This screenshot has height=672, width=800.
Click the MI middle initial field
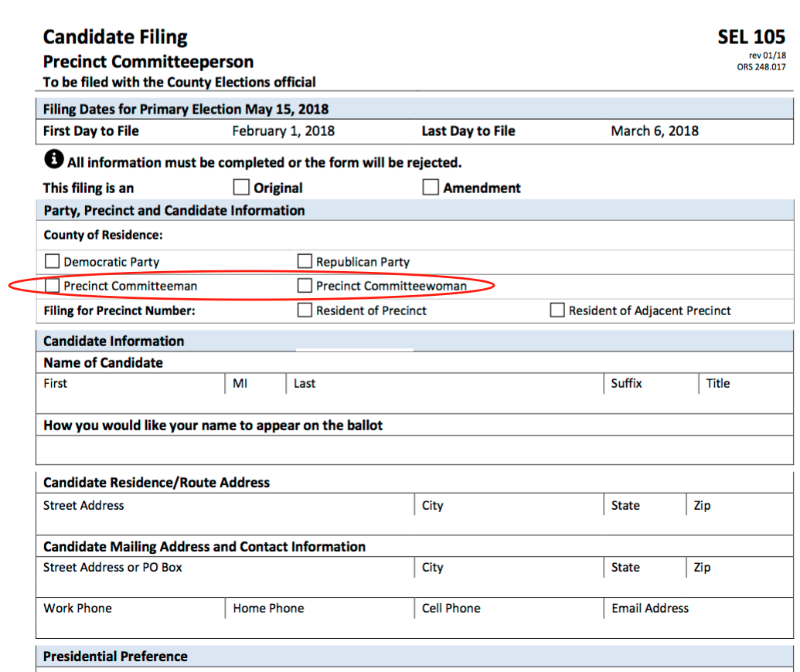(x=255, y=399)
